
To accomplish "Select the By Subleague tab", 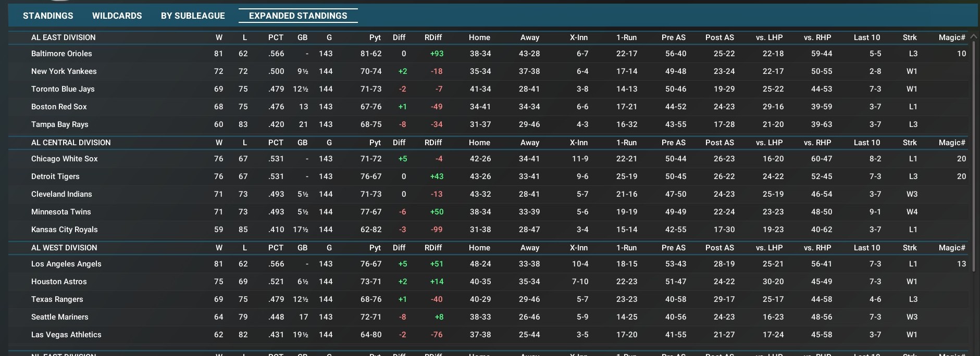I will tap(193, 16).
